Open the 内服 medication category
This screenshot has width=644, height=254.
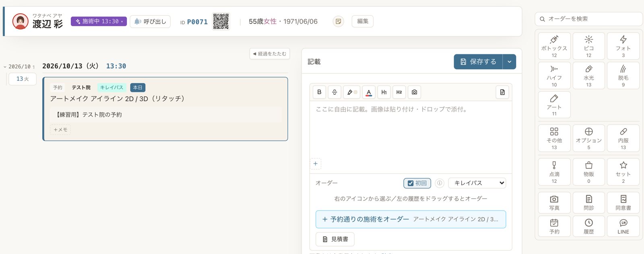[x=623, y=138]
